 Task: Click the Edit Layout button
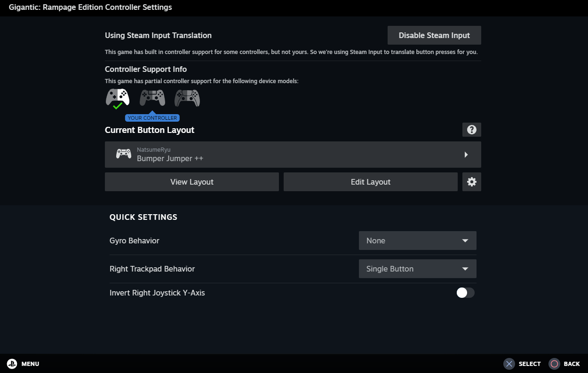(371, 182)
